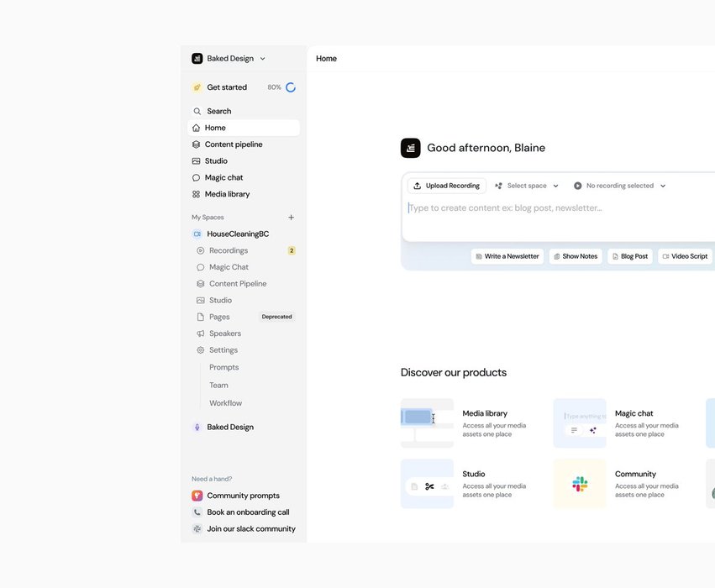Click the Deprecated tag beside Pages
The height and width of the screenshot is (588, 715).
(x=276, y=317)
